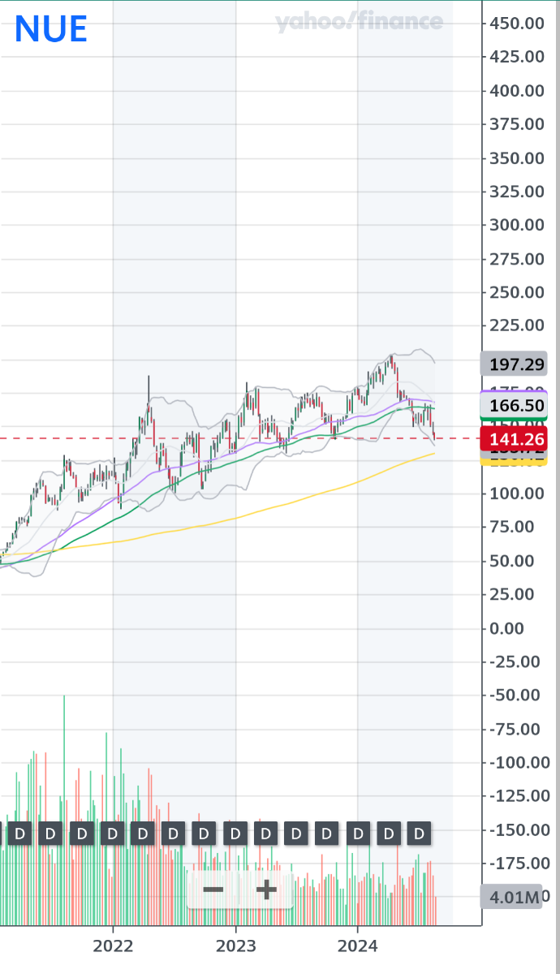
Task: Click the 4.01M volume label
Action: tap(511, 898)
